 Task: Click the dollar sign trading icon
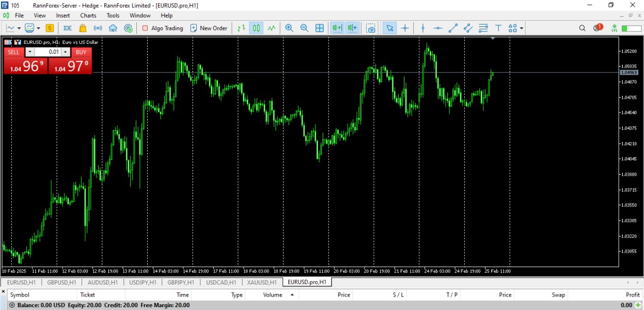(50, 28)
